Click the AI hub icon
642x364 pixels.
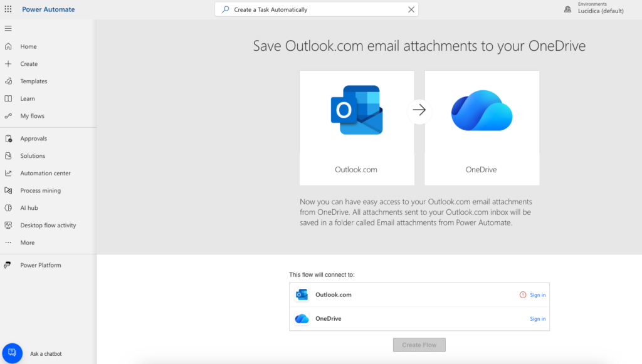(x=8, y=208)
